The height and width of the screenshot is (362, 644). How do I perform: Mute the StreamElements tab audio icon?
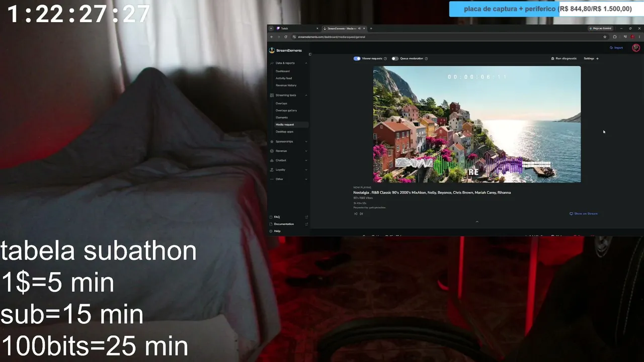click(x=359, y=29)
